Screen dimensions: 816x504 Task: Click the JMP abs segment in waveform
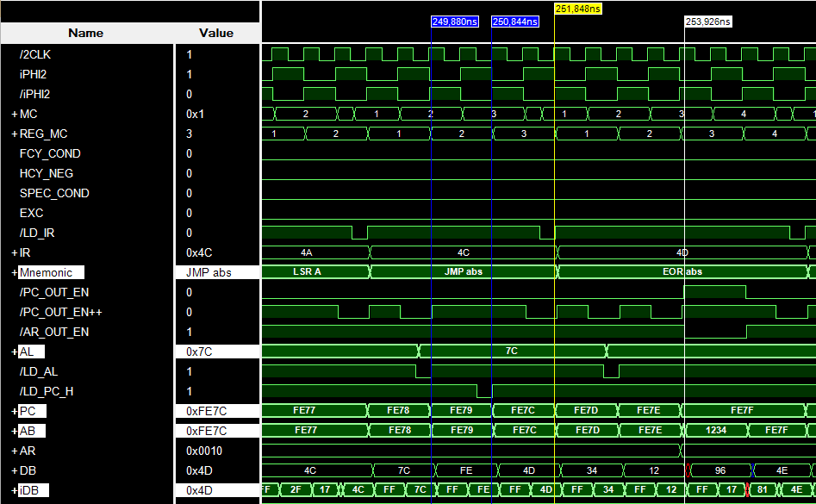[x=463, y=272]
